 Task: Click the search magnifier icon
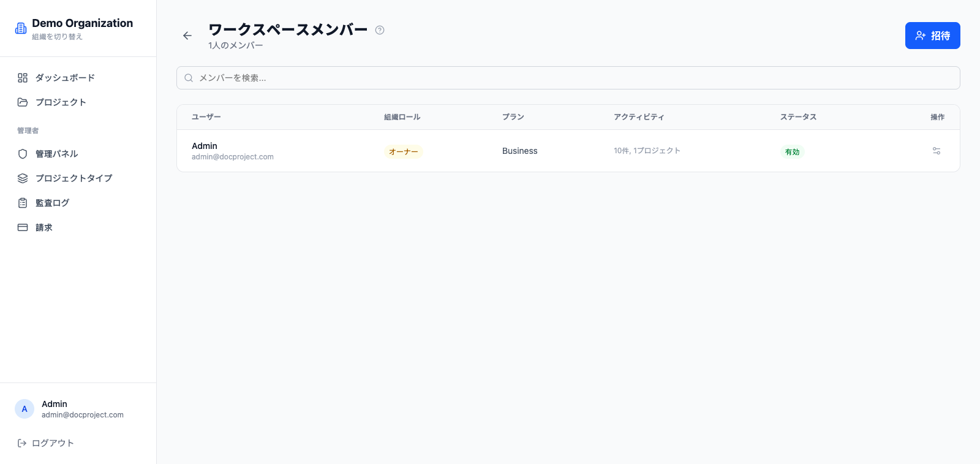189,78
